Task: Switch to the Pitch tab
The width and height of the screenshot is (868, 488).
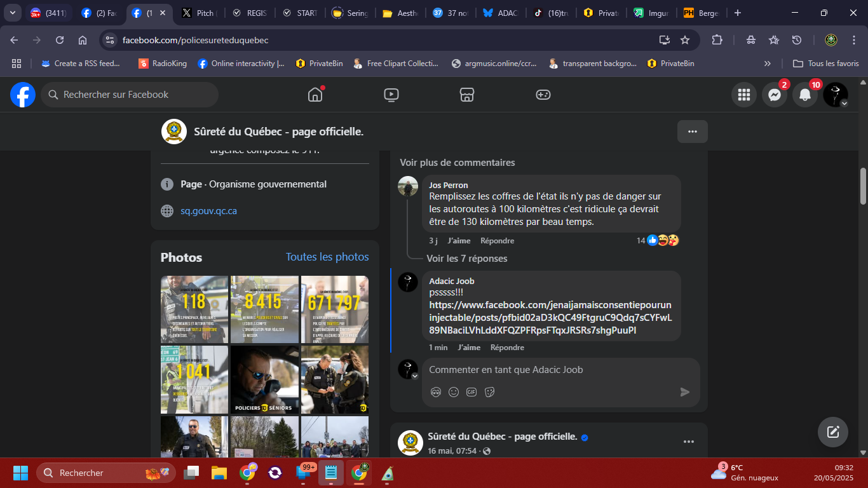Action: click(200, 13)
